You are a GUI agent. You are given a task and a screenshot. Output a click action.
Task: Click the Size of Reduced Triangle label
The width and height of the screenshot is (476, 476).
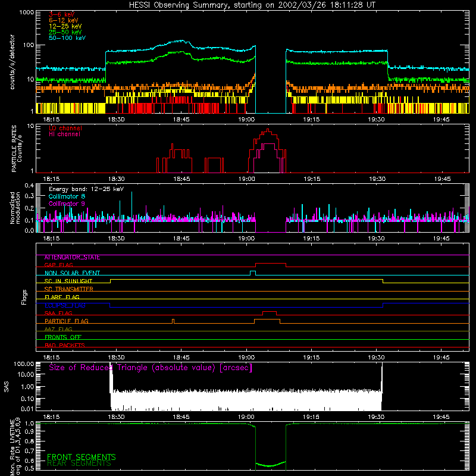(x=151, y=368)
